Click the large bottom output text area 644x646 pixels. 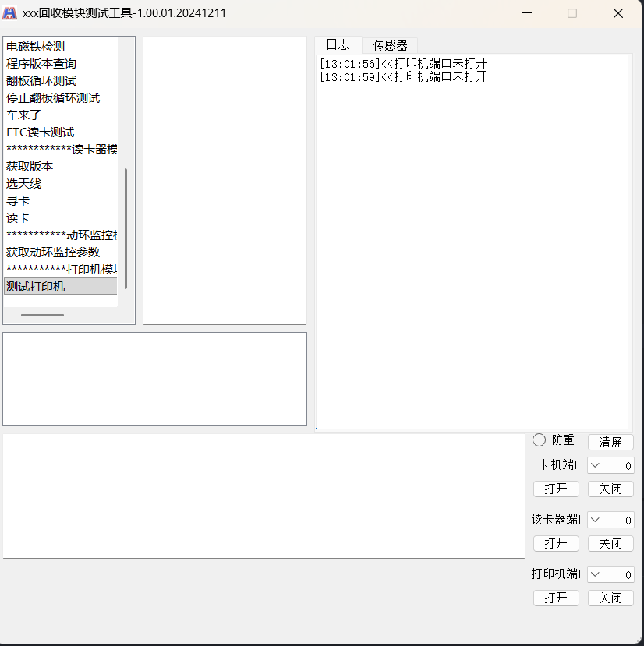point(264,496)
